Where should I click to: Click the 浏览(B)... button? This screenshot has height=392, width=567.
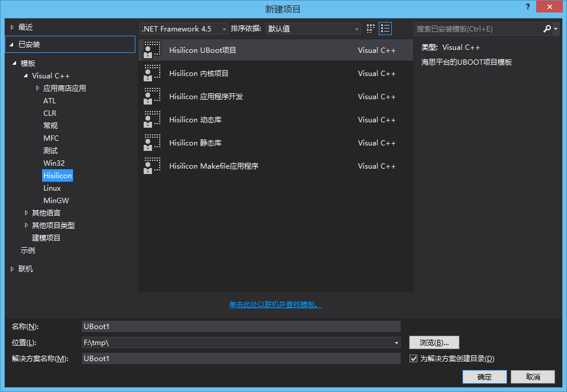point(434,343)
